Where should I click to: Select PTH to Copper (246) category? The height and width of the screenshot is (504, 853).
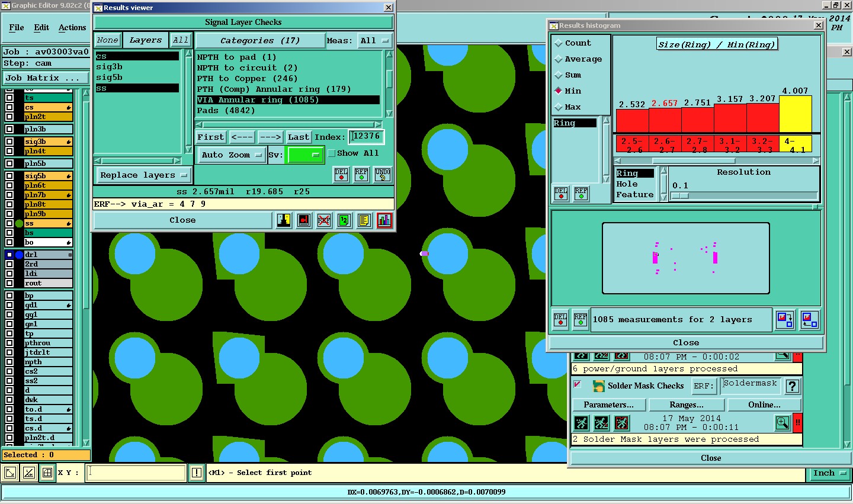click(247, 79)
